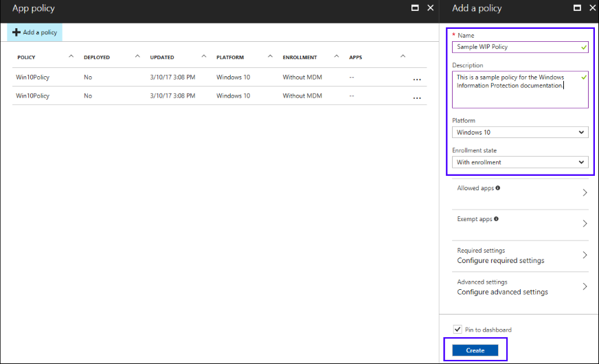This screenshot has height=364, width=599.
Task: Open ellipsis menu for first Win10Policy row
Action: coord(416,80)
